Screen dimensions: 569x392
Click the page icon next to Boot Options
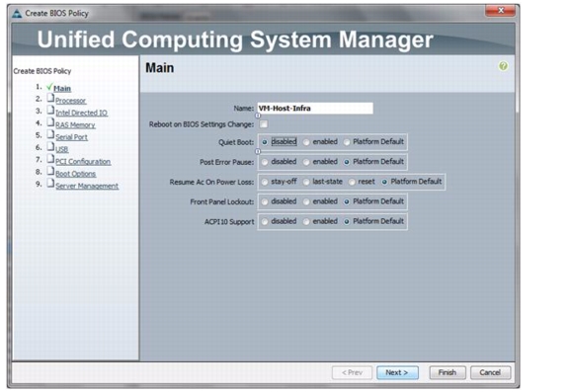coord(50,171)
